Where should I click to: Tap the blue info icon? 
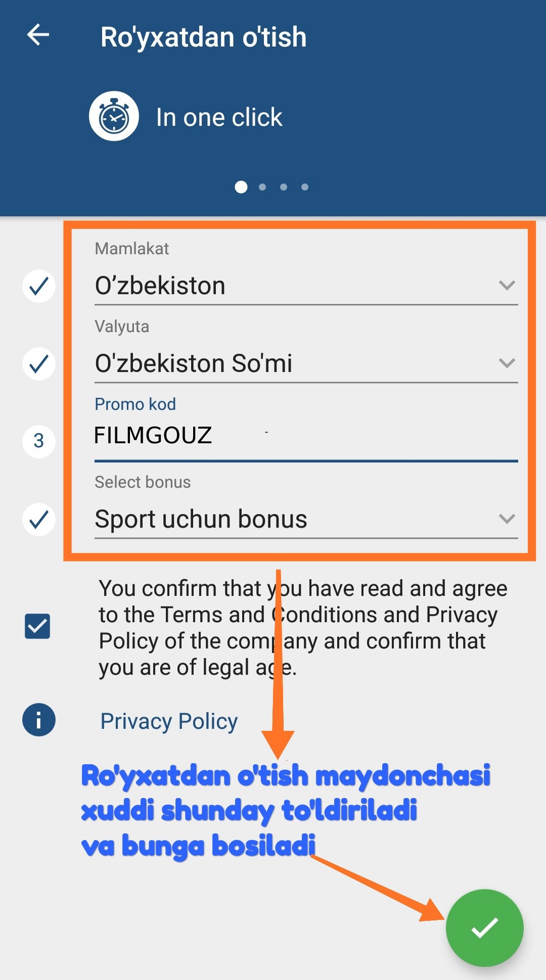[38, 720]
